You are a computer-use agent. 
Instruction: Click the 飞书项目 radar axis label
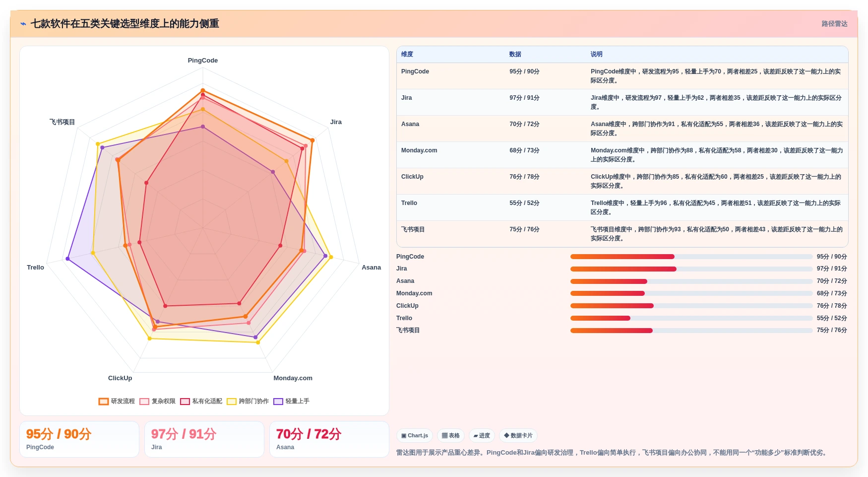(62, 122)
